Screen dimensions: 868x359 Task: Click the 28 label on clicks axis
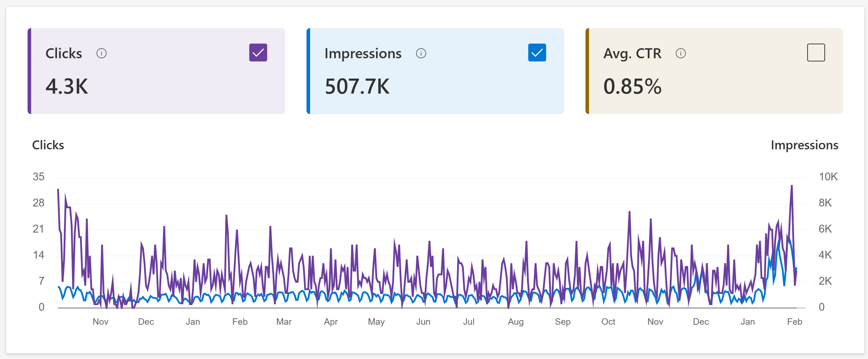click(x=39, y=203)
